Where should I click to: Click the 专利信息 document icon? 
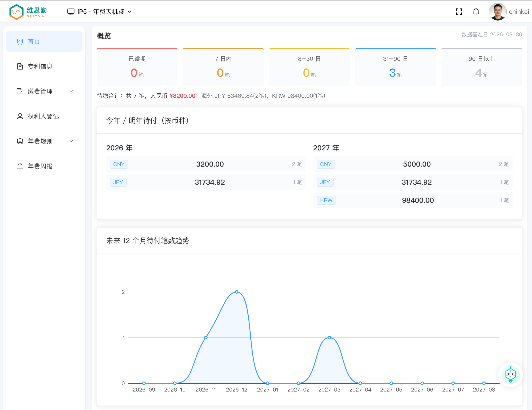pyautogui.click(x=20, y=66)
